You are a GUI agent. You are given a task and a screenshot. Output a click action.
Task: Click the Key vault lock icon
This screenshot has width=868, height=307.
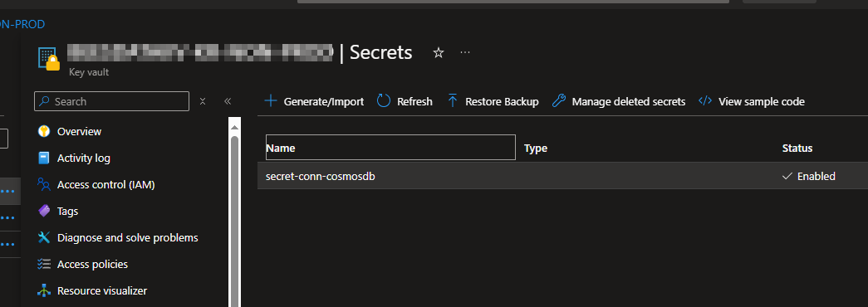[49, 58]
